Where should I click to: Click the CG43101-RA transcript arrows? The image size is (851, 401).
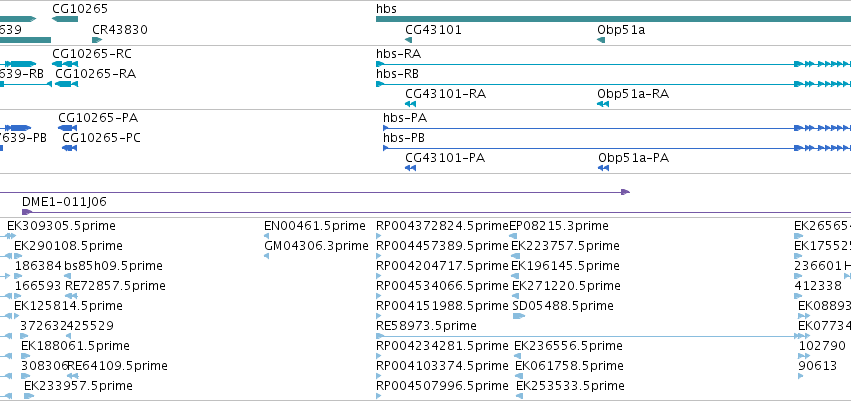coord(410,104)
